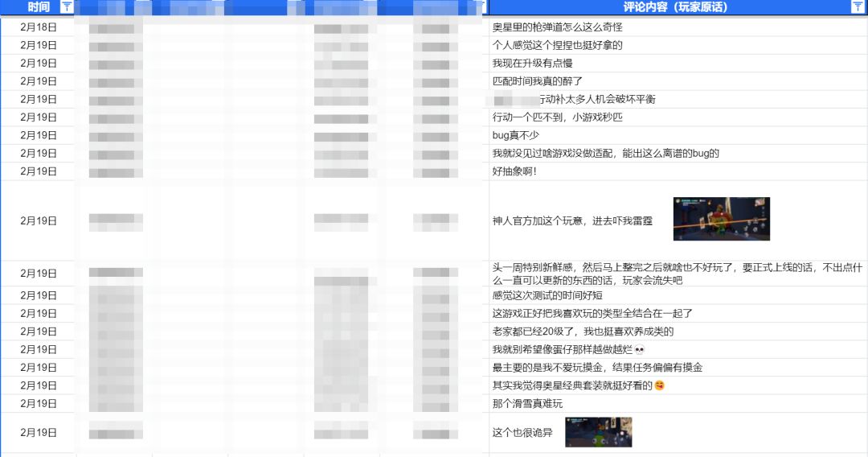Select the comment text 这个也很诡异
This screenshot has height=457, width=868.
pyautogui.click(x=522, y=432)
